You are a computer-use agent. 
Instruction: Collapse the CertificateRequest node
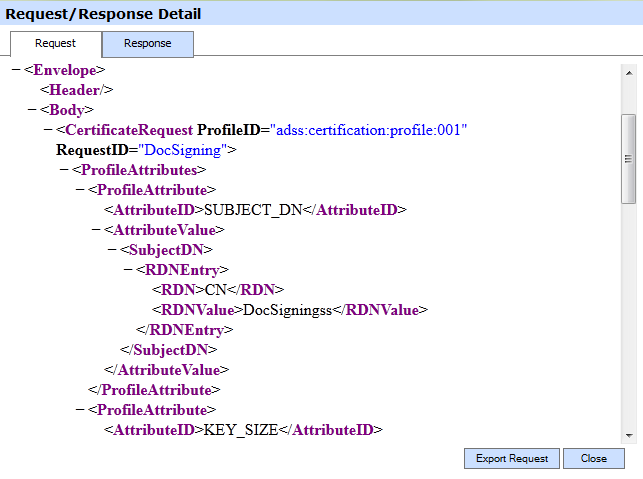[48, 130]
